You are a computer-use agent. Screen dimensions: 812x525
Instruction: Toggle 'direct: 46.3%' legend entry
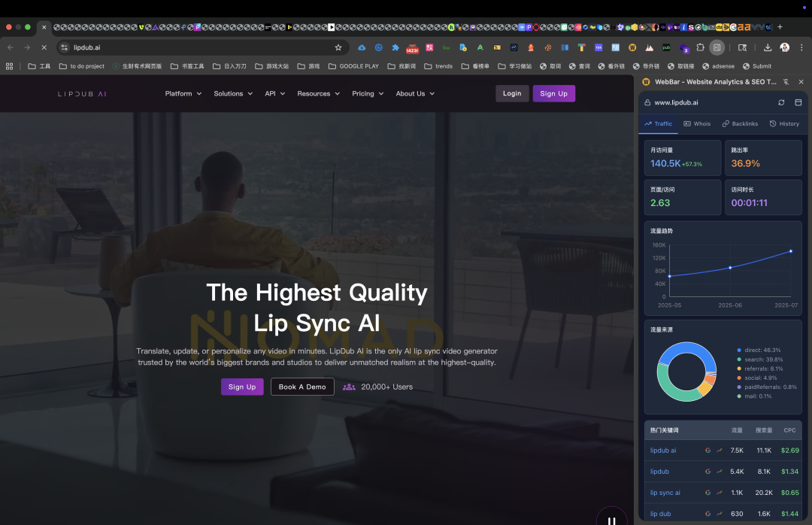pos(759,351)
